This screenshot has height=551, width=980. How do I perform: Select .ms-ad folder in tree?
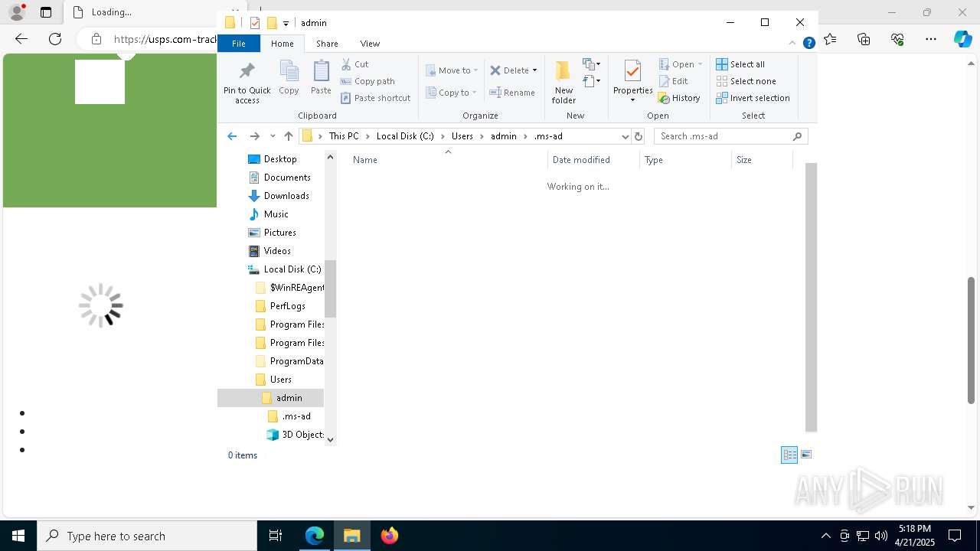click(x=296, y=416)
